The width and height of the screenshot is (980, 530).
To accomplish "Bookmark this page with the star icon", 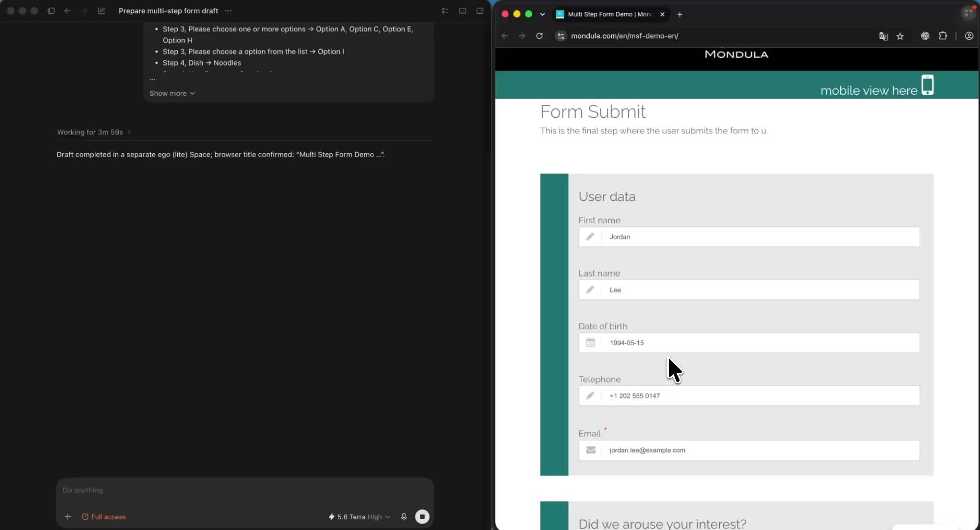I will tap(900, 36).
